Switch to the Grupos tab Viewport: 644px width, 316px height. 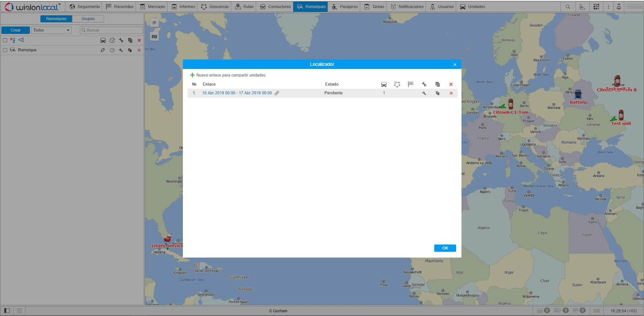coord(88,19)
